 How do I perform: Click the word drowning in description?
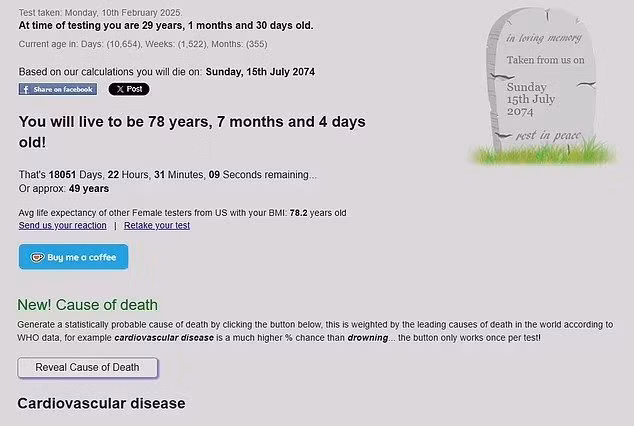tap(368, 337)
